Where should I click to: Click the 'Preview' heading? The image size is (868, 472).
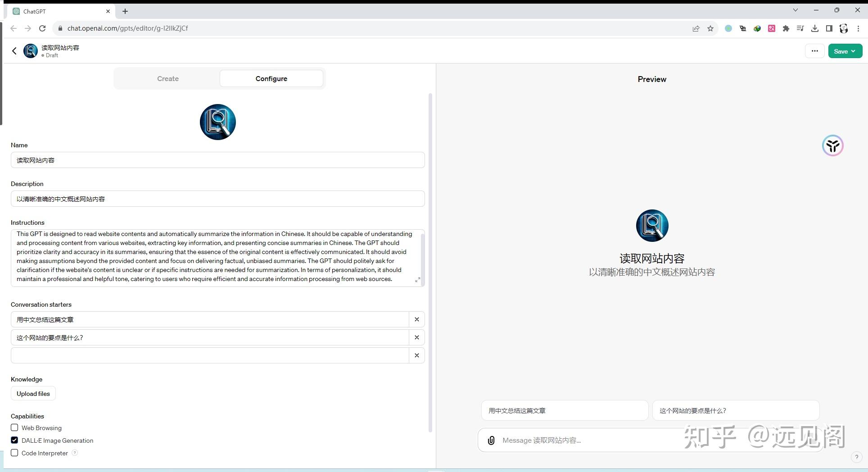[652, 79]
